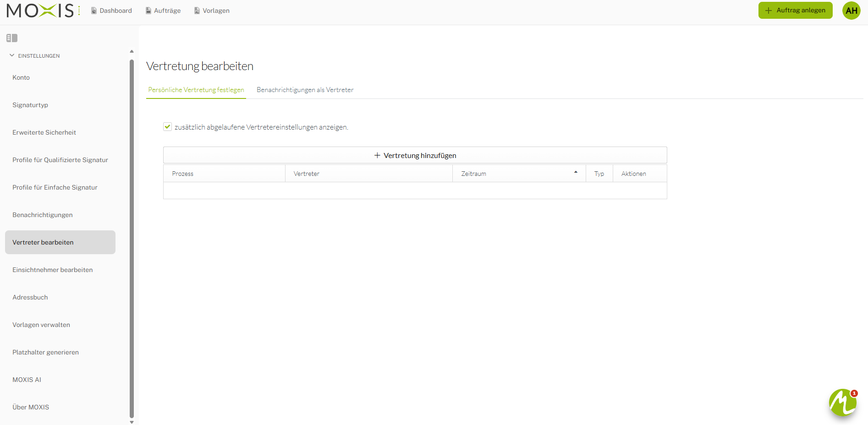Click the sidebar scrollbar up arrow
868x425 pixels.
tap(132, 51)
